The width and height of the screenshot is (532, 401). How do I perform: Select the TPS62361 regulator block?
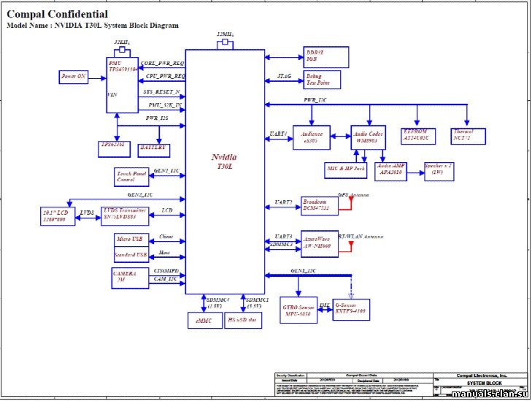(114, 150)
